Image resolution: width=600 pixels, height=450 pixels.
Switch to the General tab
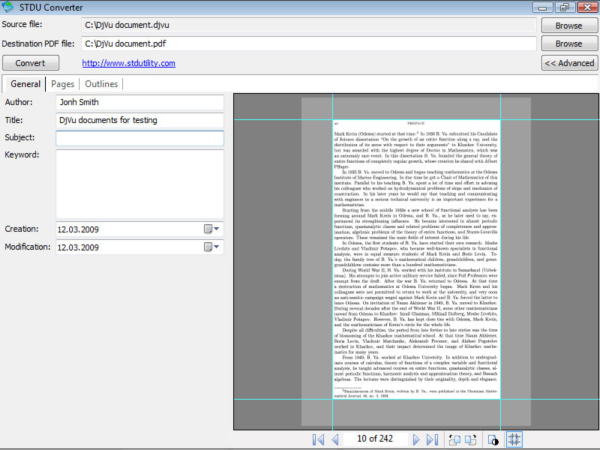click(x=25, y=84)
